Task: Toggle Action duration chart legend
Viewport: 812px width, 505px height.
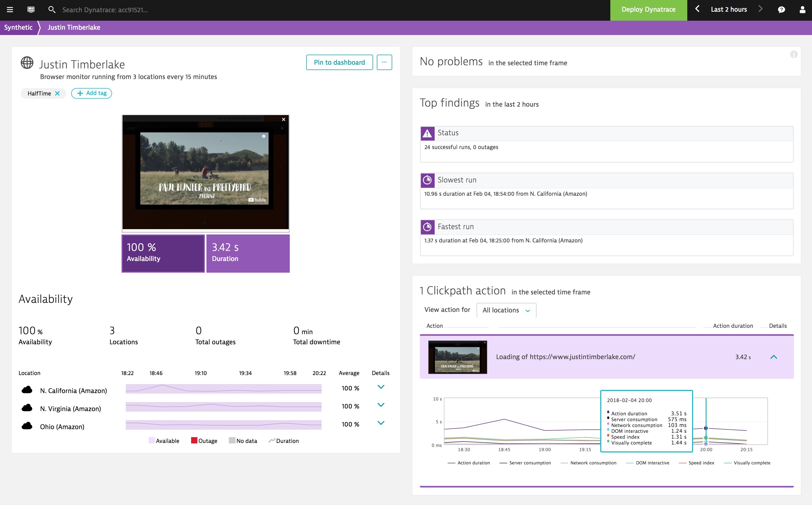Action: [468, 463]
